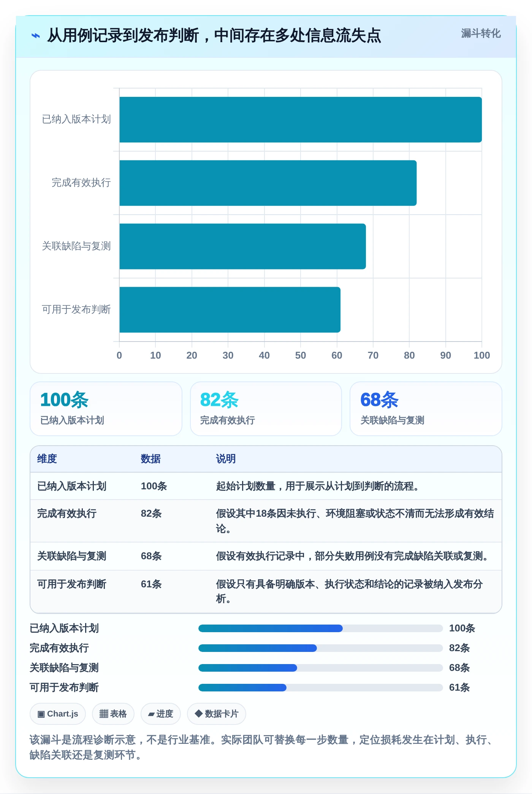Viewport: 532px width, 794px height.
Task: Click the description starting 假设只有具备明确版本
Action: (349, 592)
